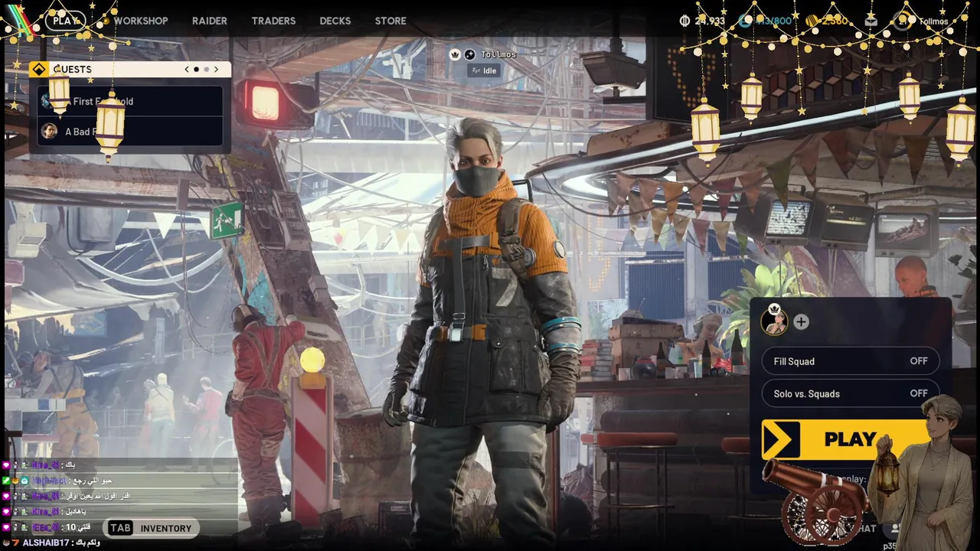Open the Tollmos profile level badge

pyautogui.click(x=902, y=21)
